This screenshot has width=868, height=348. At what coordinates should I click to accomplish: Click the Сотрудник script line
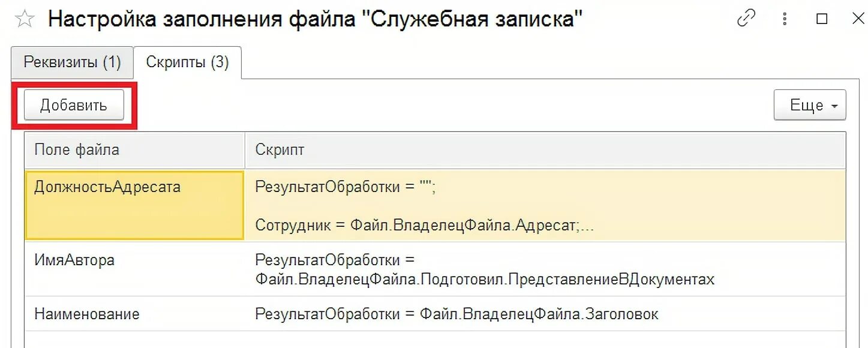[424, 225]
